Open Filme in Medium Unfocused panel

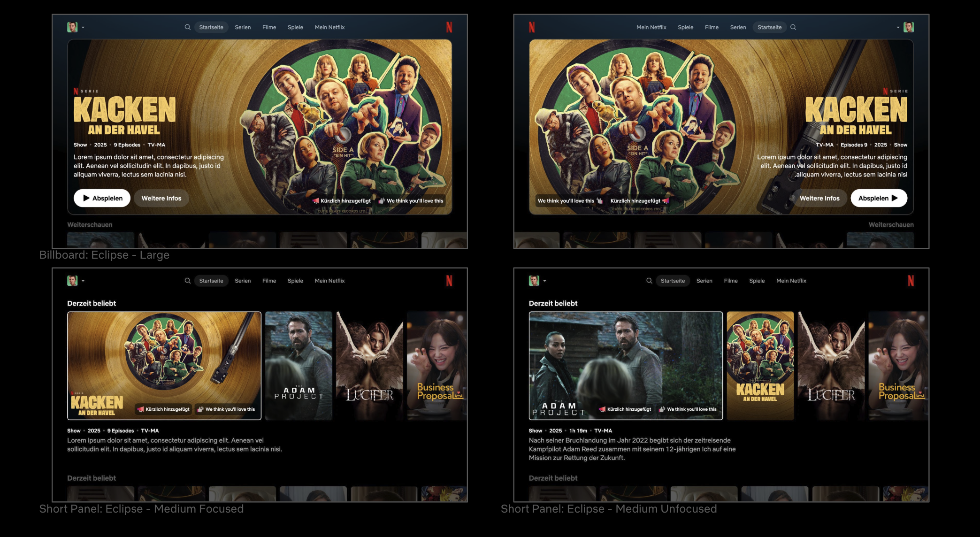731,281
